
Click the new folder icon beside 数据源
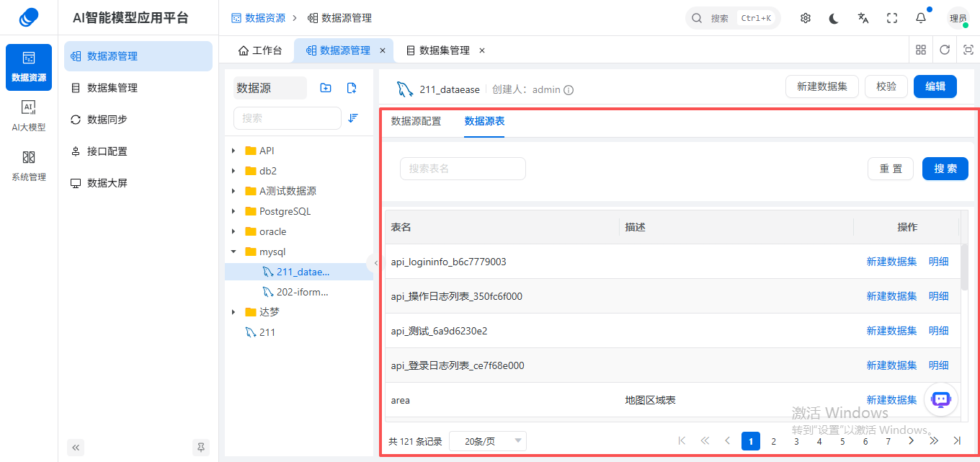point(326,88)
